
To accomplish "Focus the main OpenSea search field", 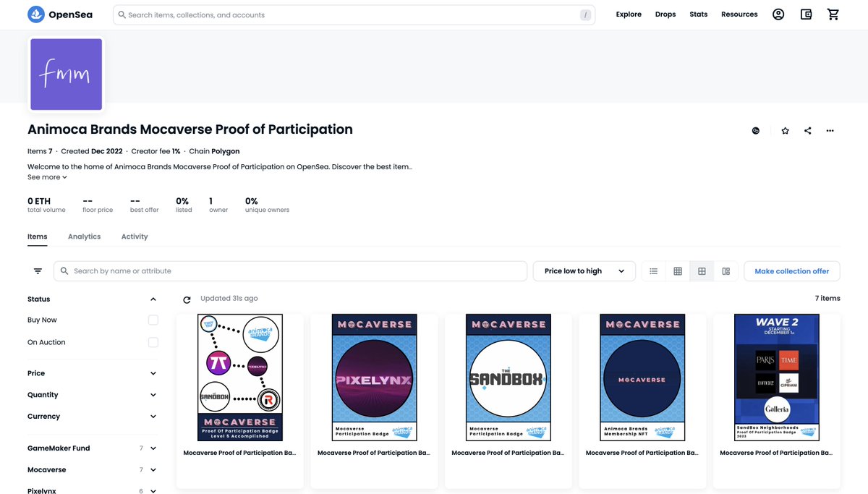I will point(354,15).
